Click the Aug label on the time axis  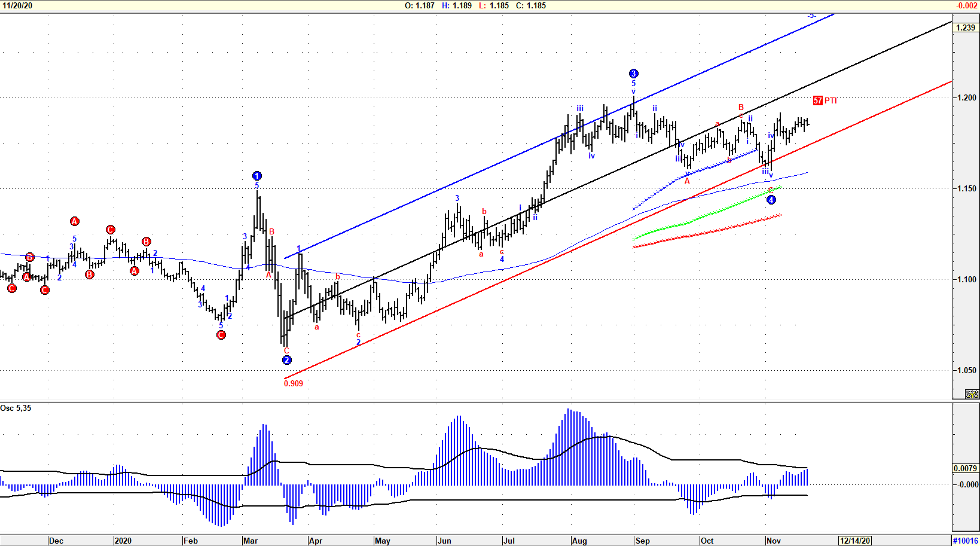(x=579, y=541)
